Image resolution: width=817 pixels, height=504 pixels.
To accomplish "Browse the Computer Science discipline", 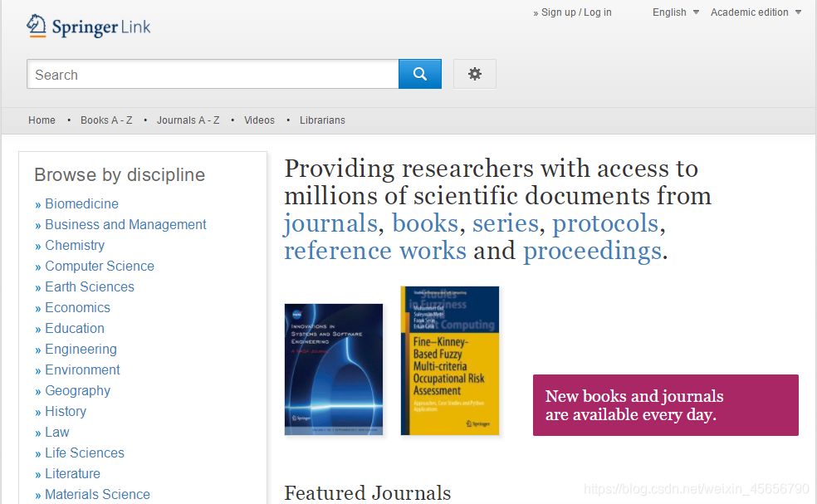I will [100, 267].
